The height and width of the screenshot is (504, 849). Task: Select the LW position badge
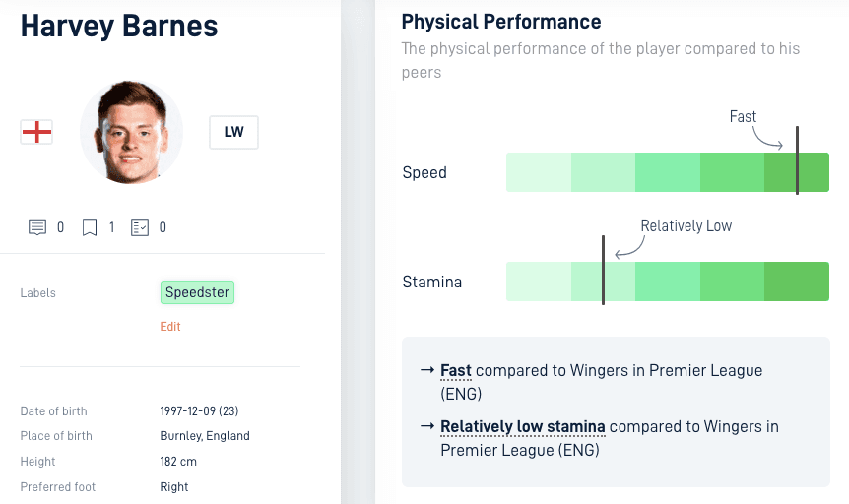coord(233,132)
